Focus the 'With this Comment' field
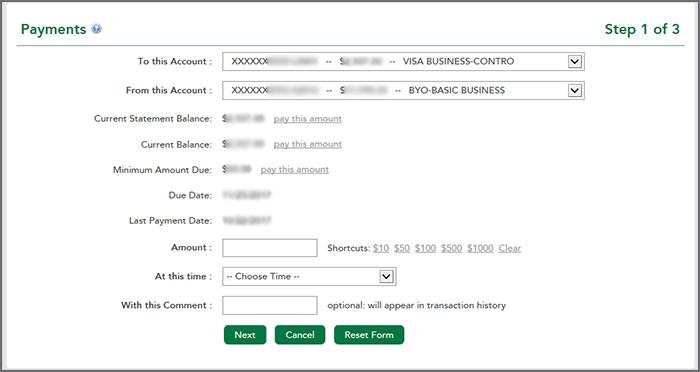 point(270,305)
